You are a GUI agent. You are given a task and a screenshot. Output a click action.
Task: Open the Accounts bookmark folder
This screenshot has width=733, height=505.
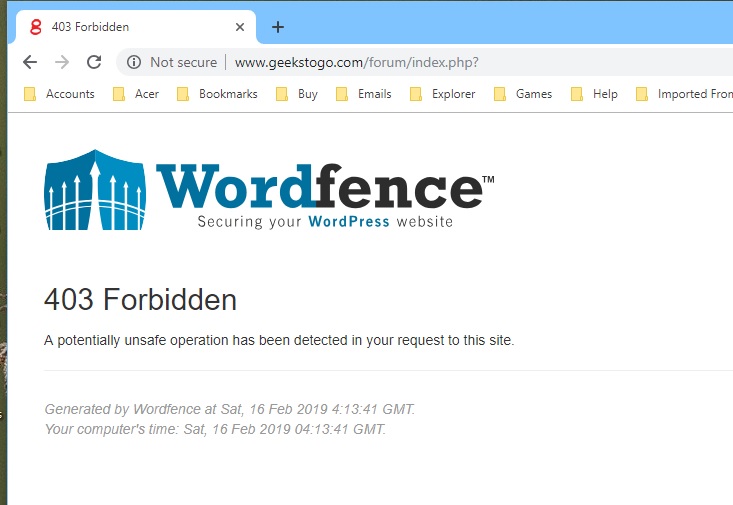[59, 94]
